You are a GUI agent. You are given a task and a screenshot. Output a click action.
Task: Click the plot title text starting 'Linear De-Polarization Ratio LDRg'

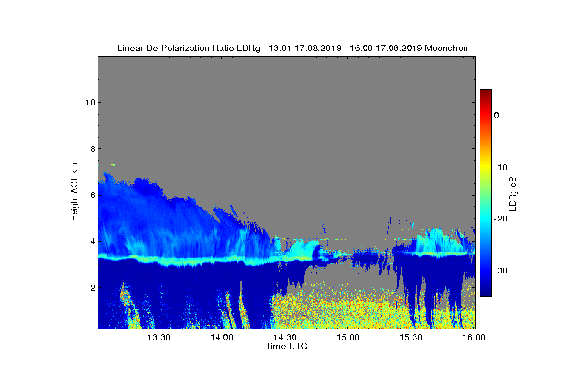coord(293,48)
